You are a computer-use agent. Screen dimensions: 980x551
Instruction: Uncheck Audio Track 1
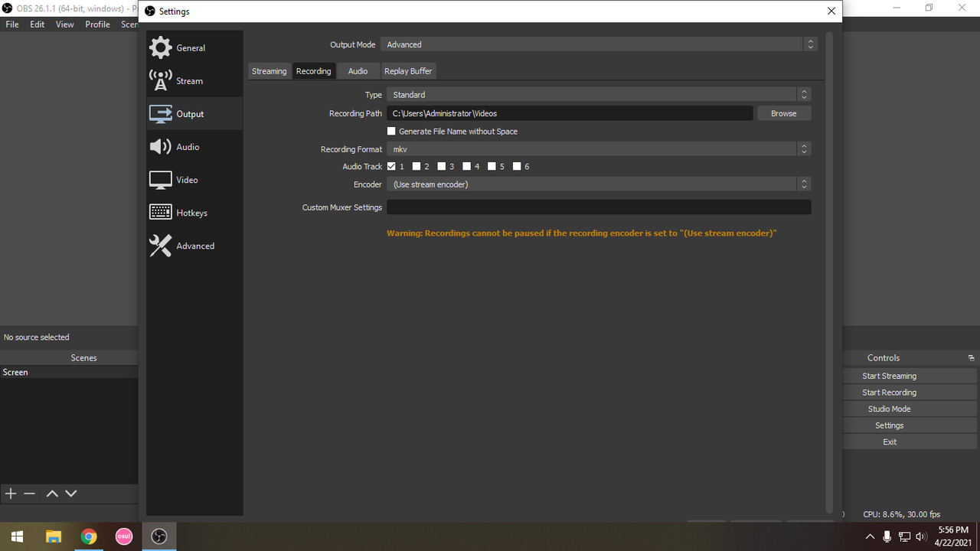click(391, 166)
